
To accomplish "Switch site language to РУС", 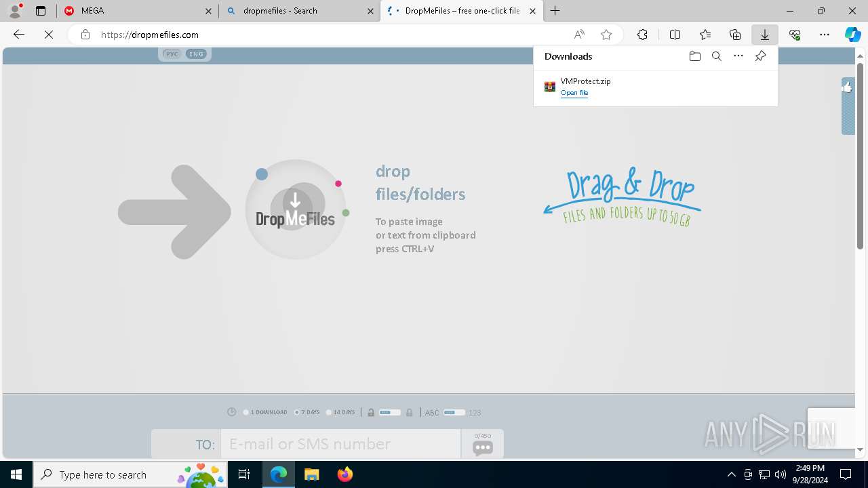I will (x=172, y=54).
